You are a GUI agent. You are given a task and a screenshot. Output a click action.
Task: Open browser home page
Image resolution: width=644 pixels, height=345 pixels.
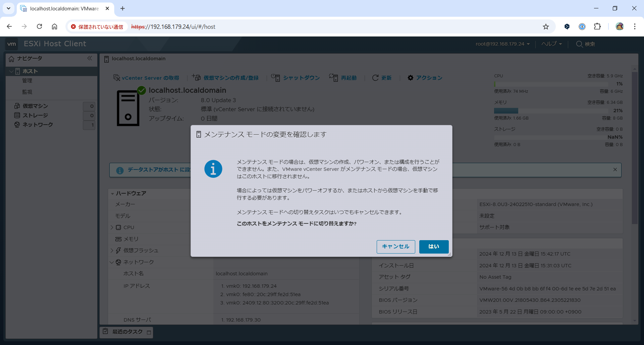click(54, 26)
